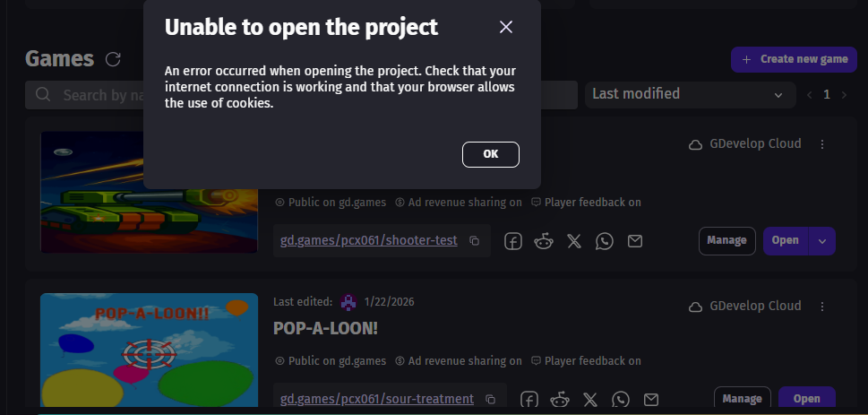Go to next page of games
The width and height of the screenshot is (868, 415).
[844, 94]
